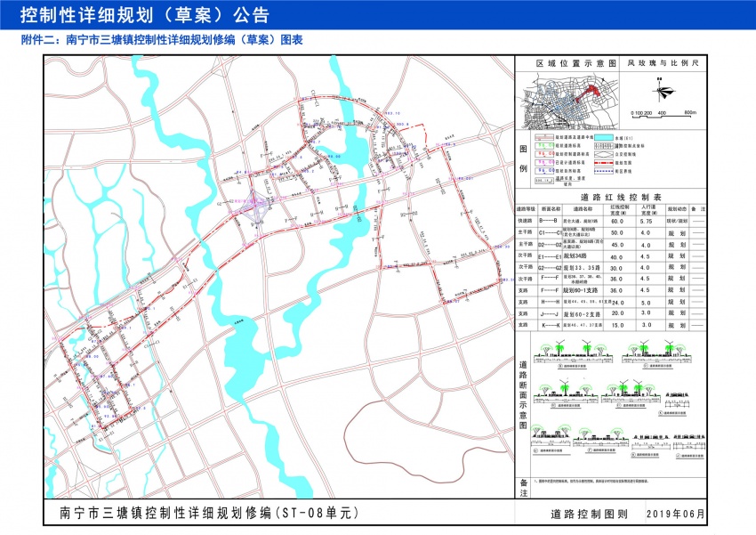Screen dimensions: 756x535
Task: Click the green elevation legend symbol
Action: tap(543, 145)
